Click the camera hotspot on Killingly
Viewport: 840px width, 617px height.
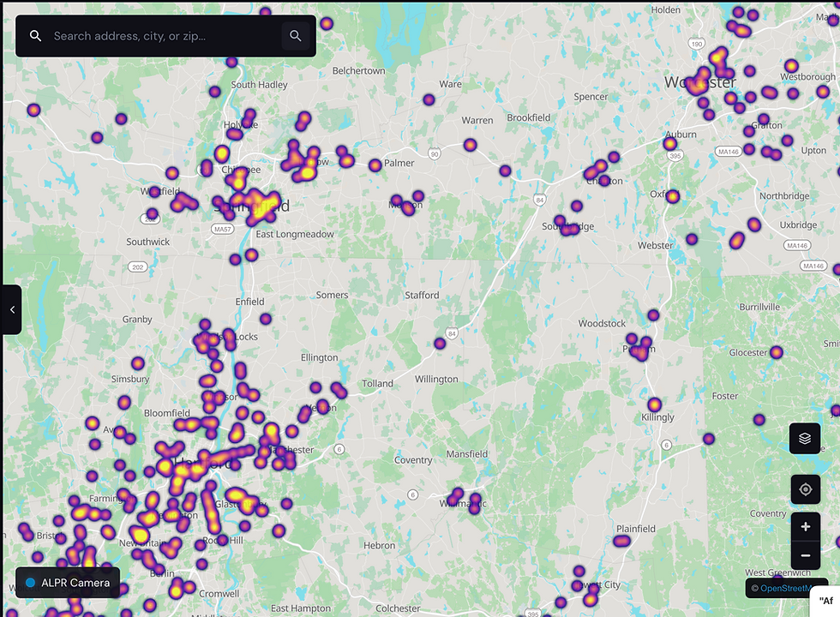[654, 404]
